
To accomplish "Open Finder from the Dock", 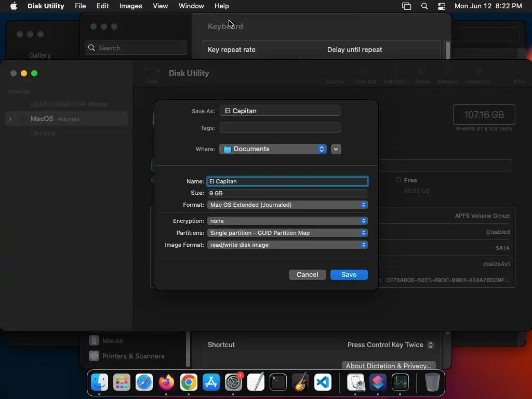I will [99, 382].
